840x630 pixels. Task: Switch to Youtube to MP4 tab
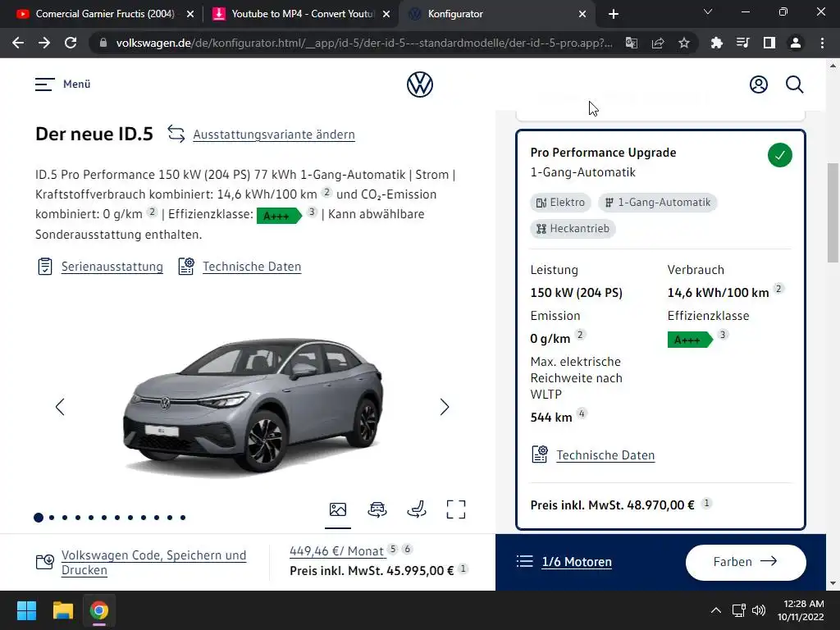tap(302, 14)
